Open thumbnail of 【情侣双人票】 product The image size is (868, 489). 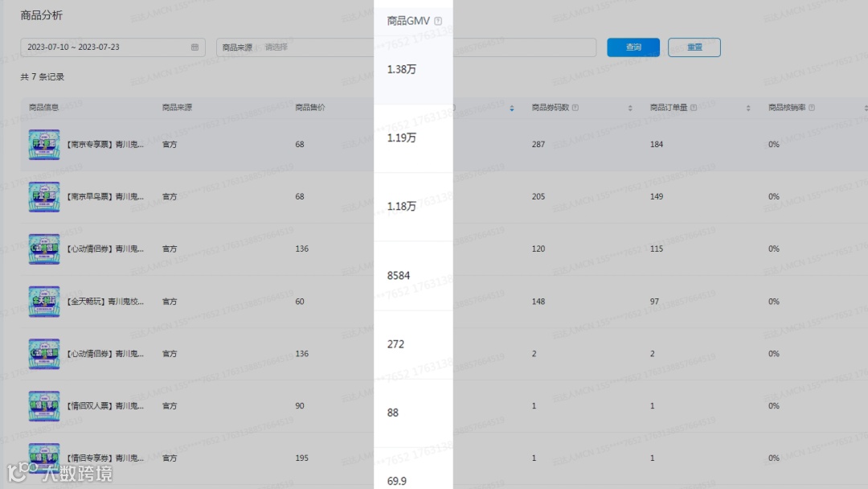pyautogui.click(x=44, y=406)
